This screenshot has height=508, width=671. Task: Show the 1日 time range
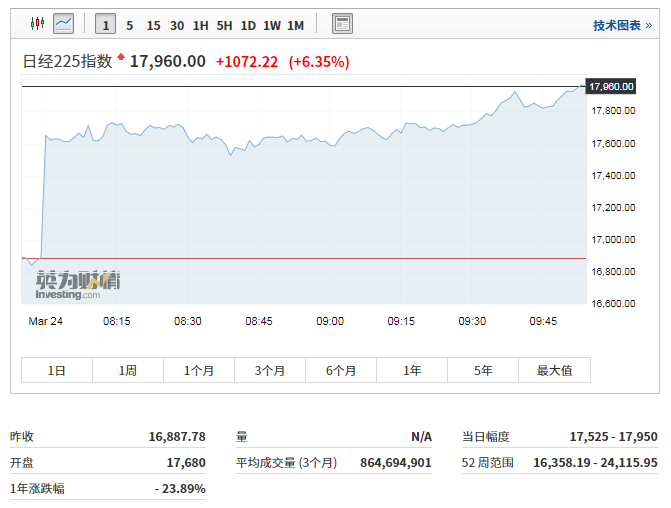(x=57, y=370)
